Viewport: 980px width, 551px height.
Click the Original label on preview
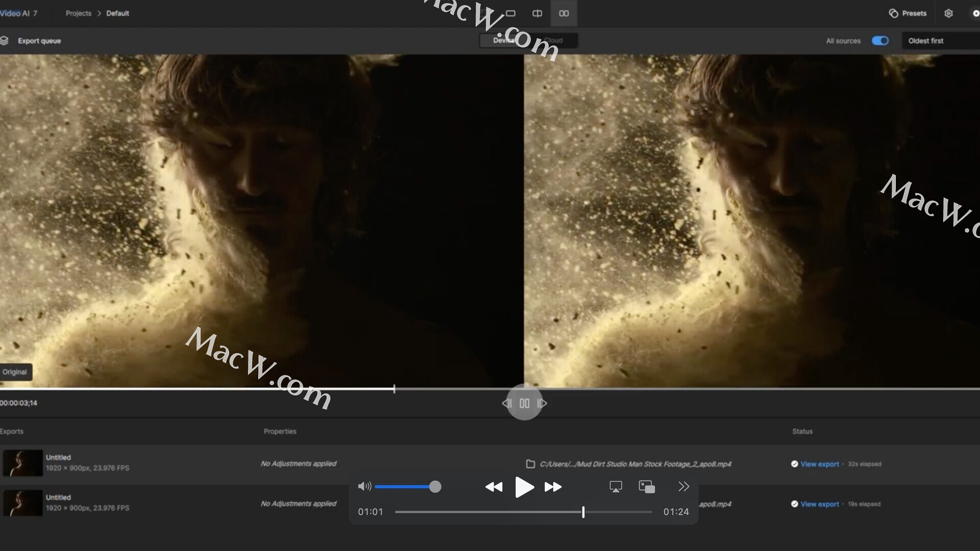click(x=15, y=372)
